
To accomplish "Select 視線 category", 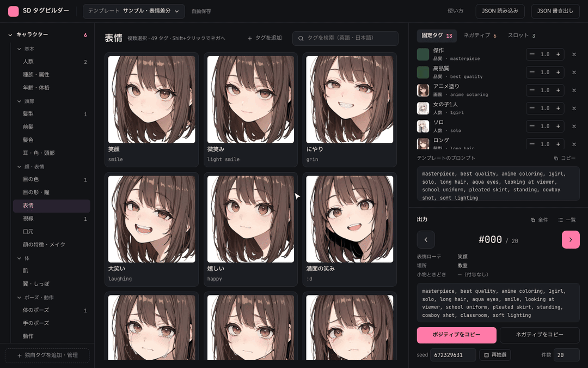I will 52,219.
